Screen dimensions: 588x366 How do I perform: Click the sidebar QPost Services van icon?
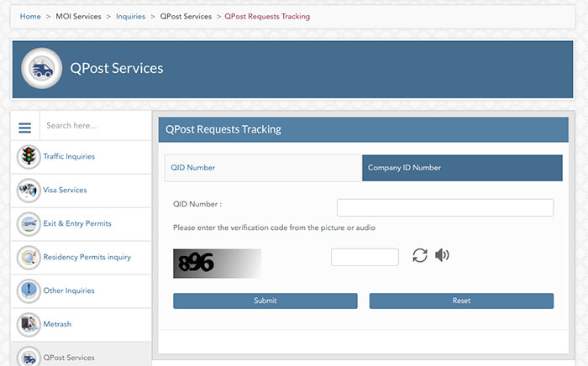pyautogui.click(x=29, y=358)
